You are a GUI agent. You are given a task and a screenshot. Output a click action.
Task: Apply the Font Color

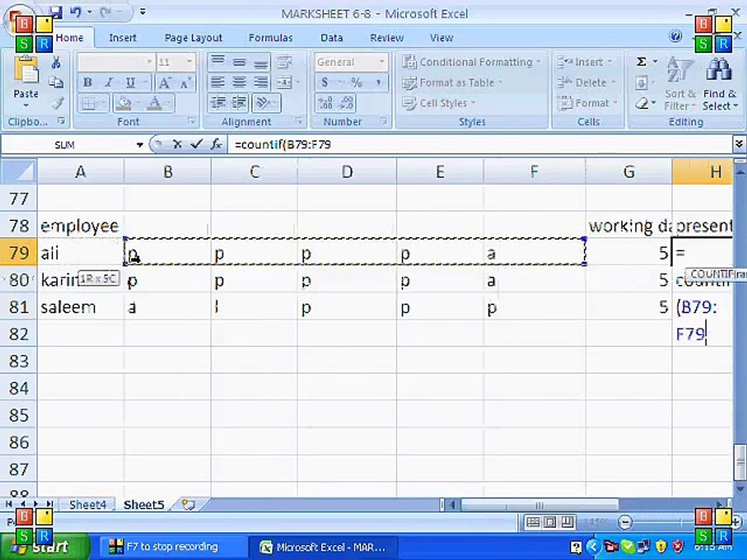154,103
